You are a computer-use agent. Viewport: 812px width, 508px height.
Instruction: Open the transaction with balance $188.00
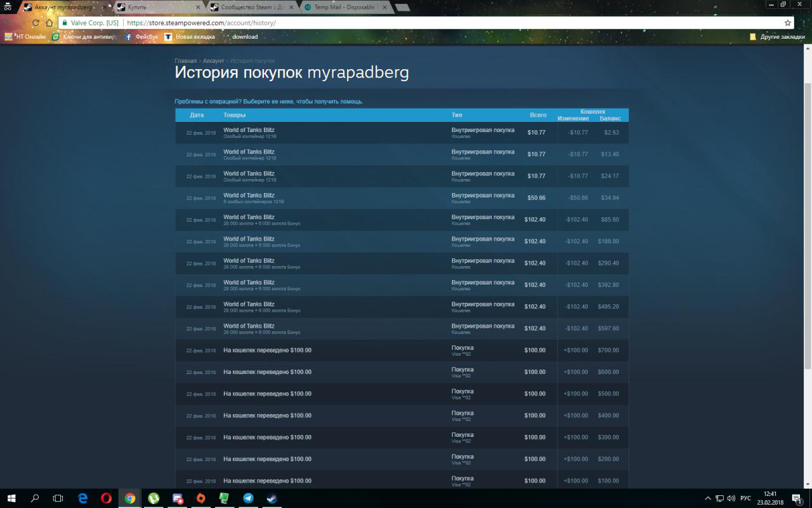pyautogui.click(x=402, y=241)
